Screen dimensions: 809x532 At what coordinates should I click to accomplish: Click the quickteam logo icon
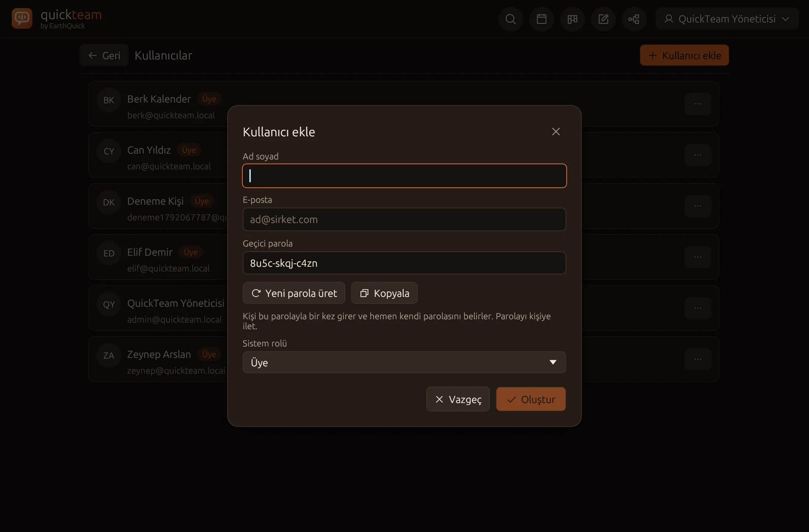tap(22, 18)
